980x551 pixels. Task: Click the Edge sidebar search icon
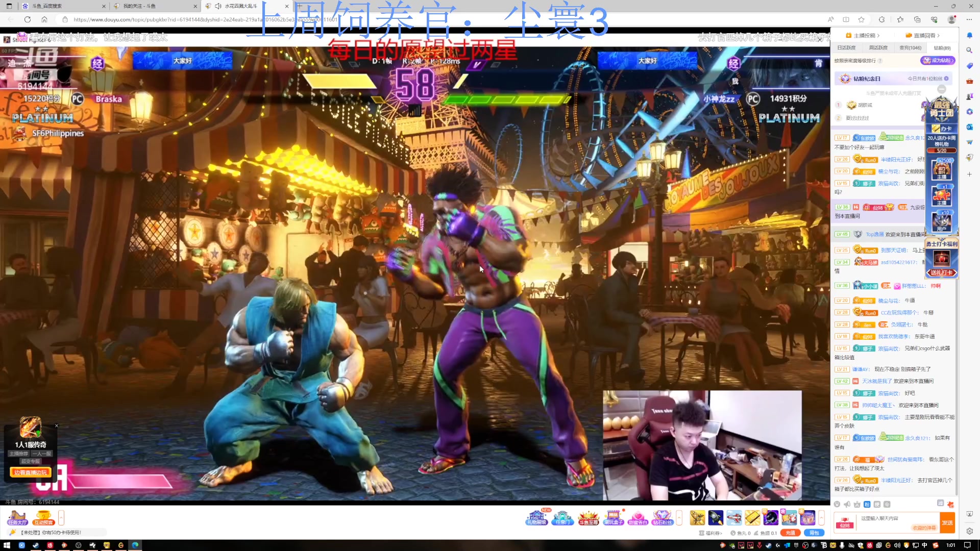[x=969, y=51]
